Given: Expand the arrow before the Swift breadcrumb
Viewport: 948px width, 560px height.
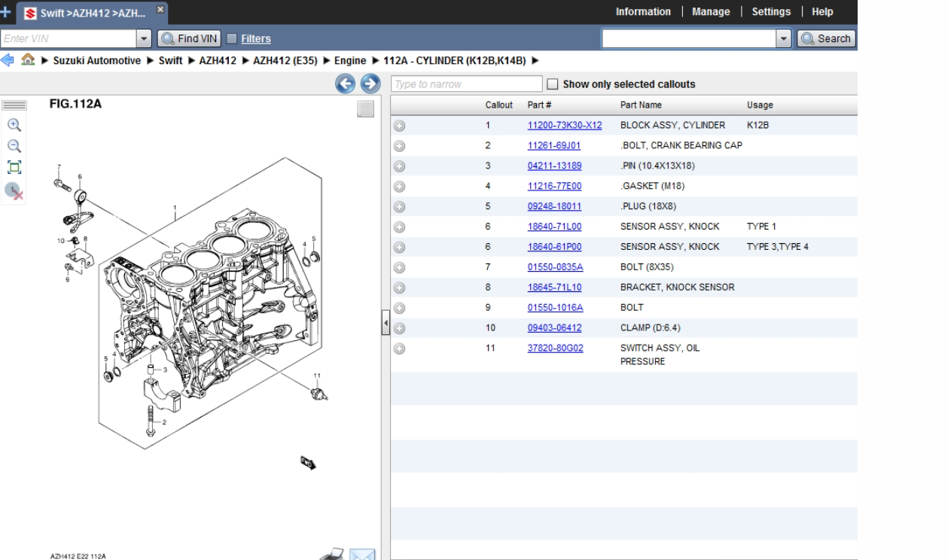Looking at the screenshot, I should [149, 61].
